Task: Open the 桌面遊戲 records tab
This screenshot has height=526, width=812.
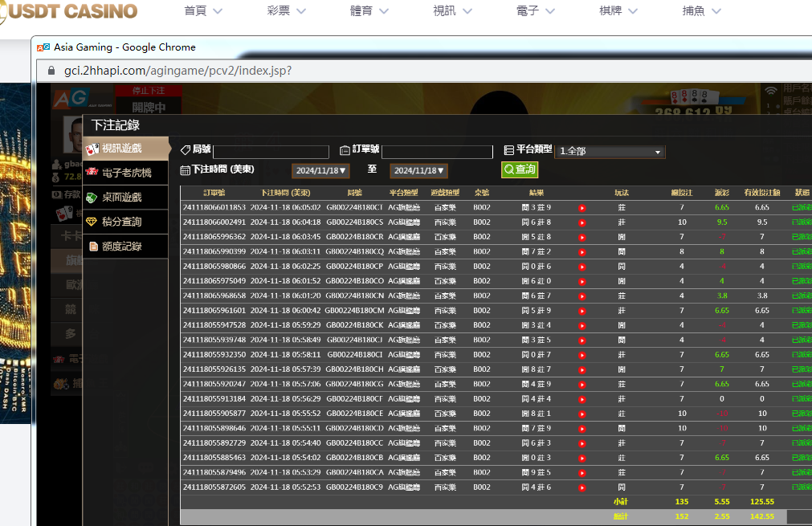Action: 126,198
